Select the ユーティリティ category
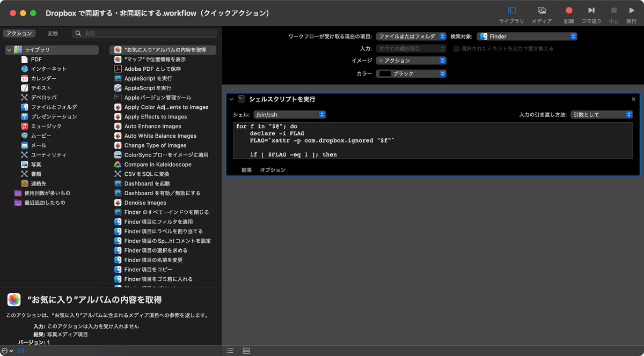 pos(48,154)
